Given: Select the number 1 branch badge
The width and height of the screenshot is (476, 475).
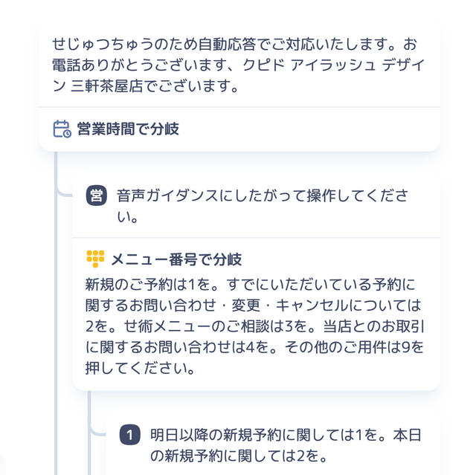Looking at the screenshot, I should tap(130, 435).
